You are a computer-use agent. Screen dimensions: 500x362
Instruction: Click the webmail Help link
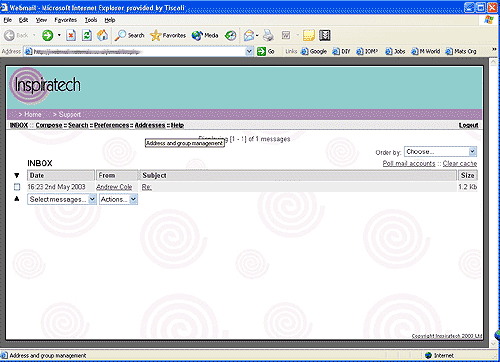(x=177, y=125)
